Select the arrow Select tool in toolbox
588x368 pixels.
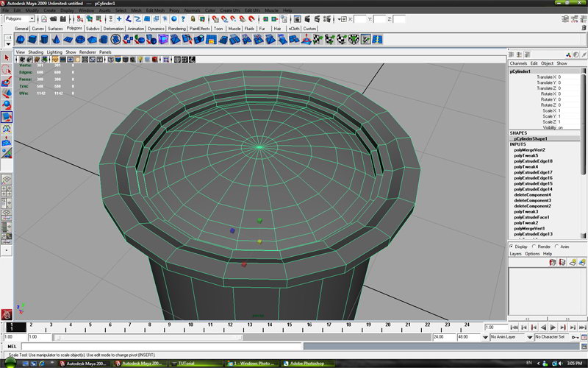(7, 57)
